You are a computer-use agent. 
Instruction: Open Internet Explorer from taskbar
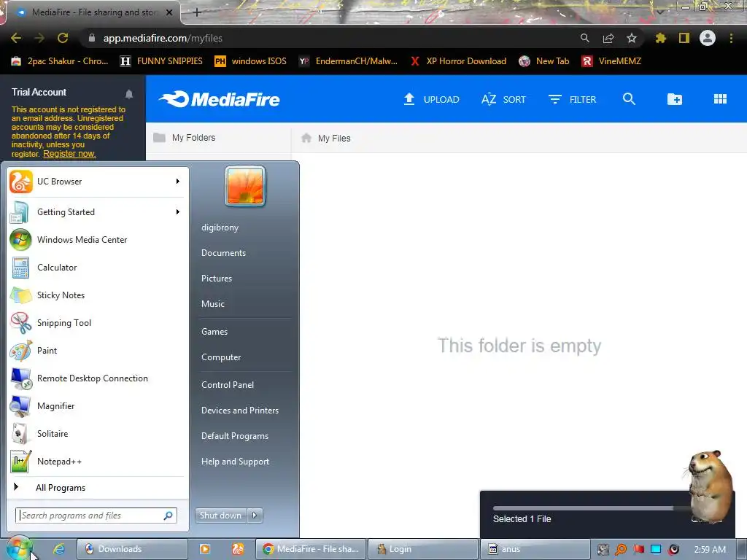tap(59, 548)
